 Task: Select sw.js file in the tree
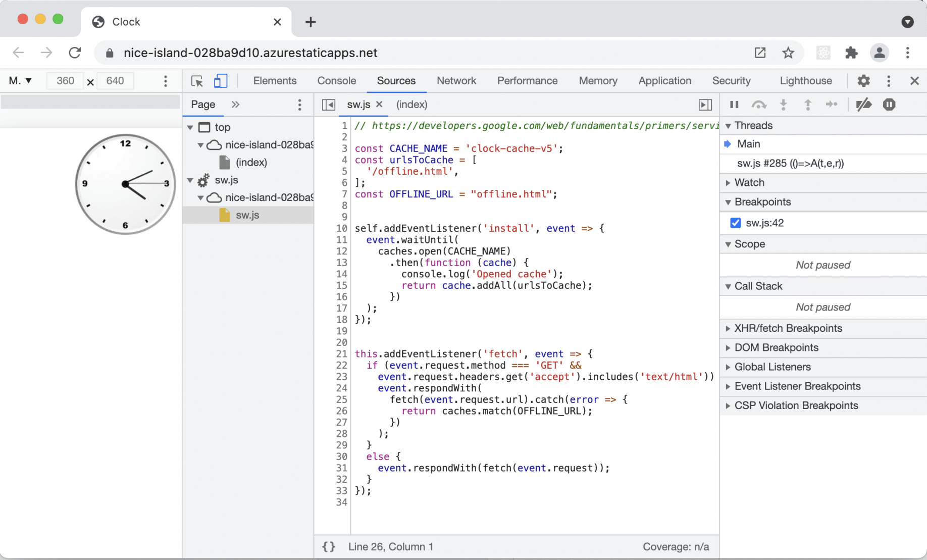(247, 215)
